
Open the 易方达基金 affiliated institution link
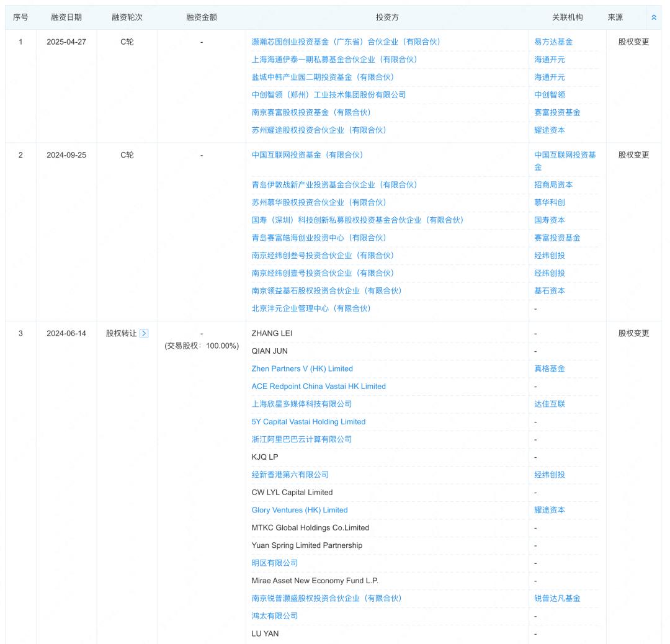[553, 42]
